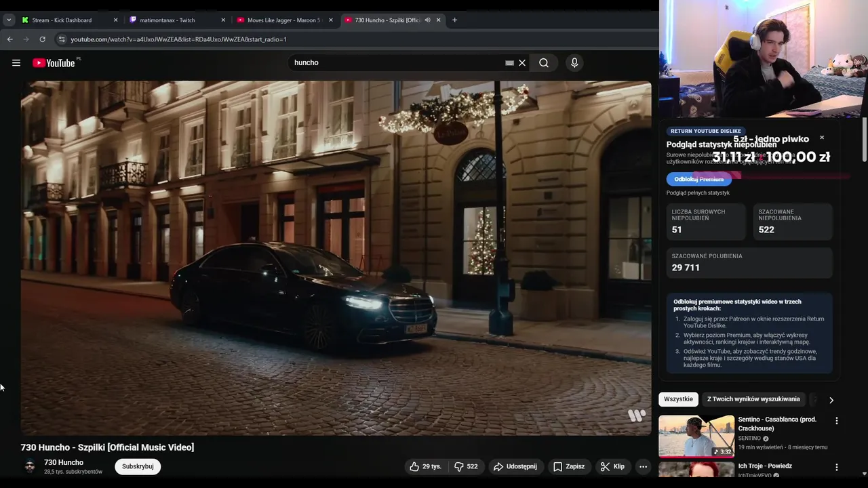Clear the search box with the X icon
This screenshot has height=488, width=868.
[522, 63]
